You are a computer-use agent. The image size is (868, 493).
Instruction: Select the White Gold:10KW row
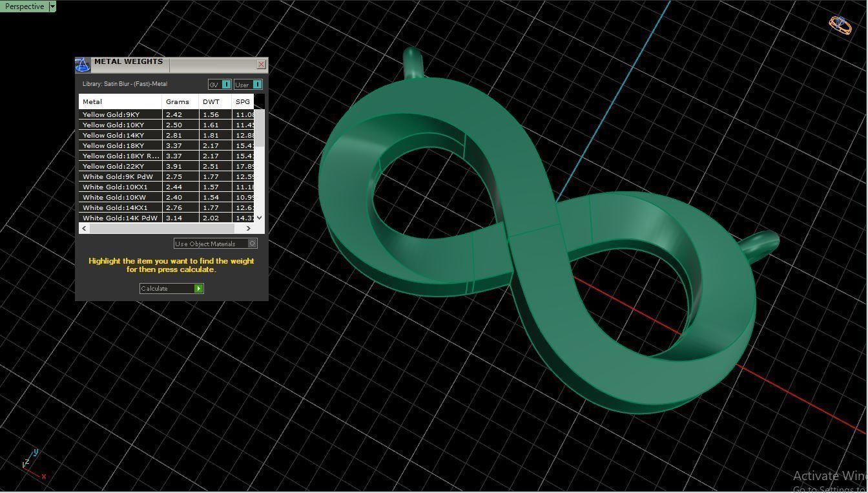point(167,197)
